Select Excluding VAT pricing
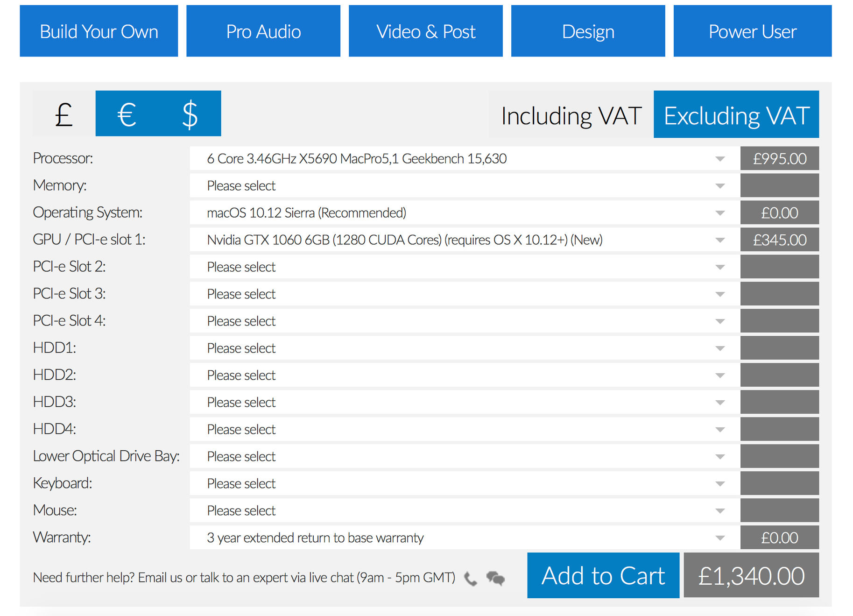Viewport: 853px width, 616px height. (736, 115)
